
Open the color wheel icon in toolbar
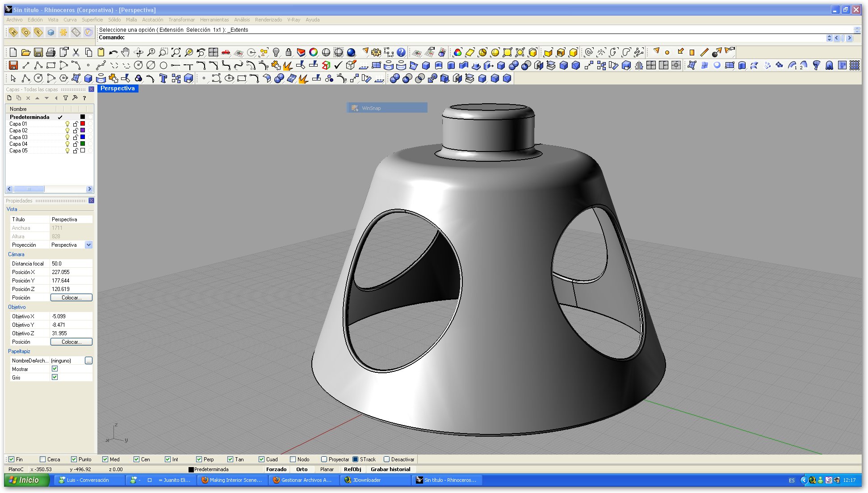coord(314,53)
